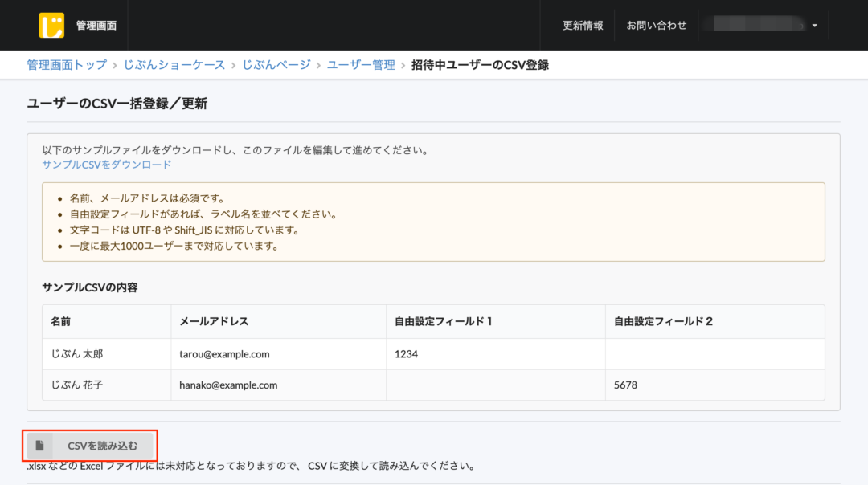Click the yellow app logo icon

(x=50, y=24)
